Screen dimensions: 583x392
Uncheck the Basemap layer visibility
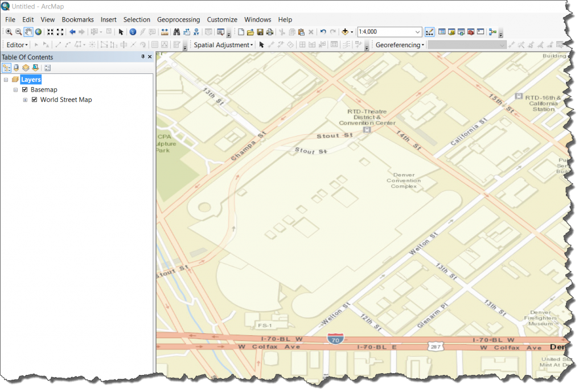pyautogui.click(x=24, y=89)
